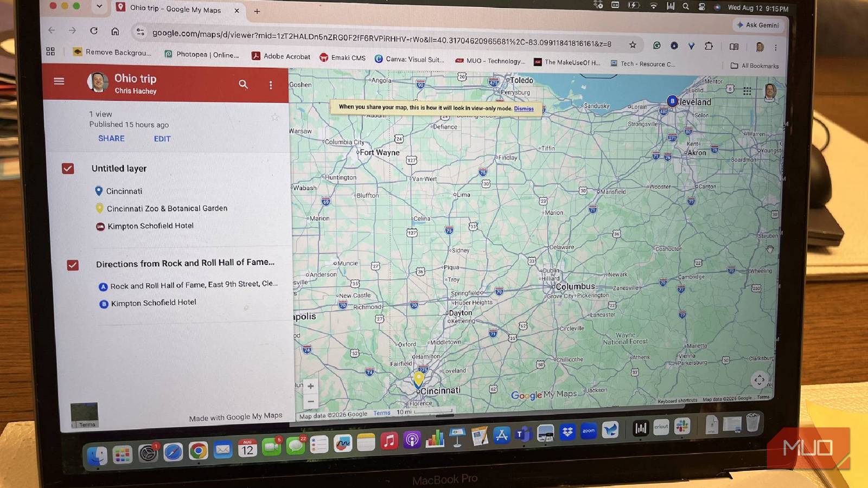The image size is (868, 488).
Task: Open Chrome's three-dot menu
Action: 776,48
